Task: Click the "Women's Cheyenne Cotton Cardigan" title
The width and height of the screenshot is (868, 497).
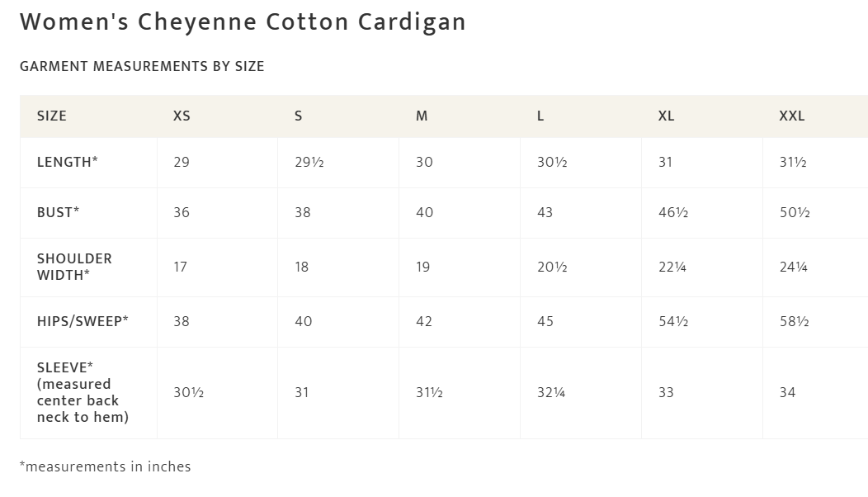Action: click(243, 22)
